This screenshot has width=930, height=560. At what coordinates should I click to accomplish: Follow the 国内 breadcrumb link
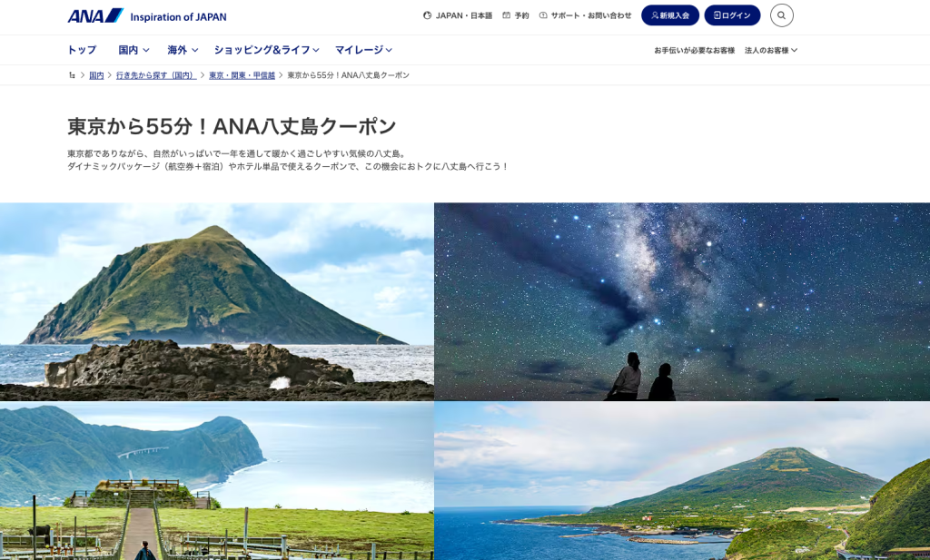pyautogui.click(x=96, y=75)
